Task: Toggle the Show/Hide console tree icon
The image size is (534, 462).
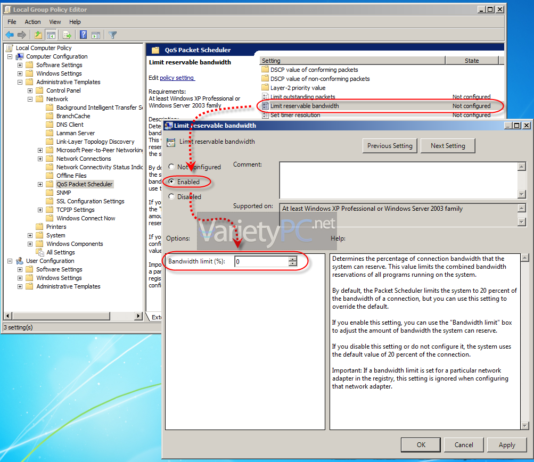Action: click(51, 35)
